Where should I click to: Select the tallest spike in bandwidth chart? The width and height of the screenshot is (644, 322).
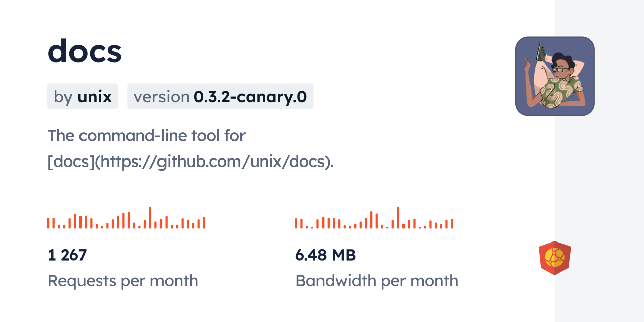click(398, 218)
